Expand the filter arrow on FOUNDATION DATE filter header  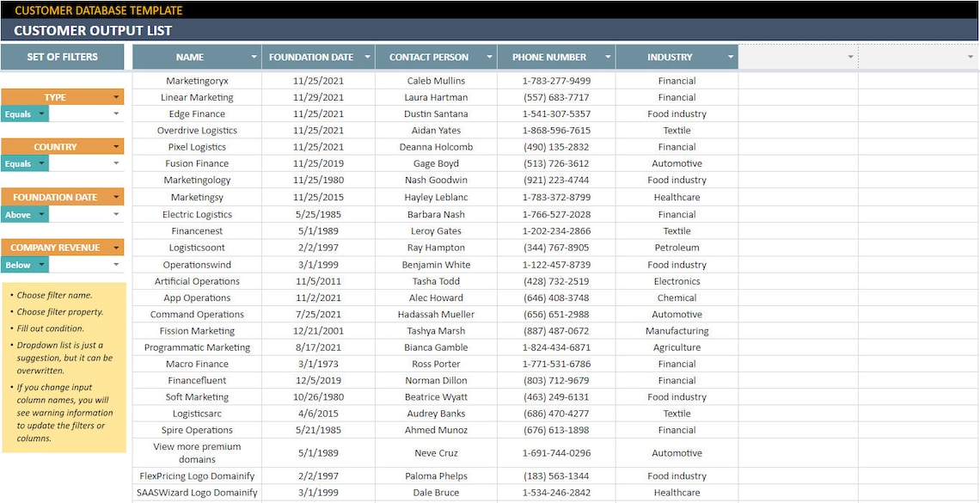pos(114,196)
